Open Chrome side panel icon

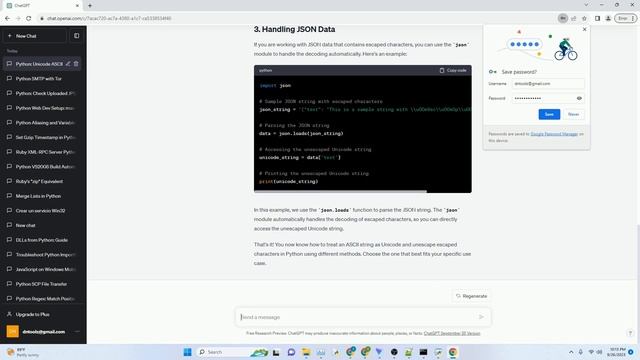tap(597, 18)
